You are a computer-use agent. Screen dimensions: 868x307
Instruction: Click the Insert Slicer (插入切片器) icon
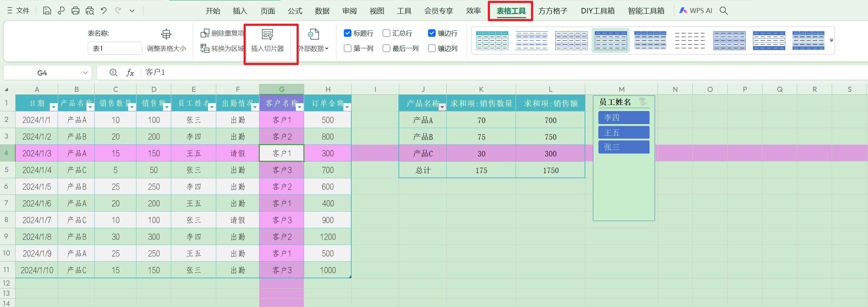pos(267,35)
